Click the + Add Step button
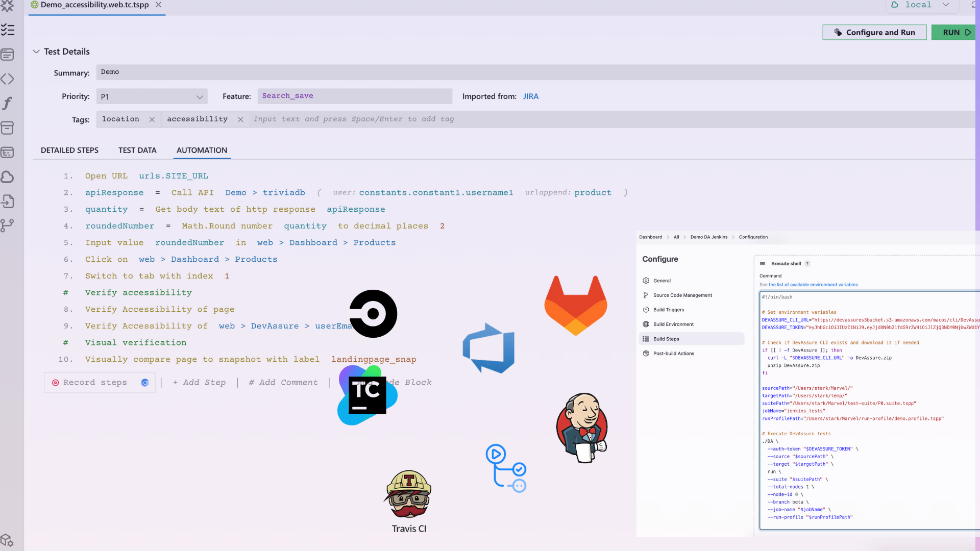The width and height of the screenshot is (980, 551). pyautogui.click(x=199, y=383)
